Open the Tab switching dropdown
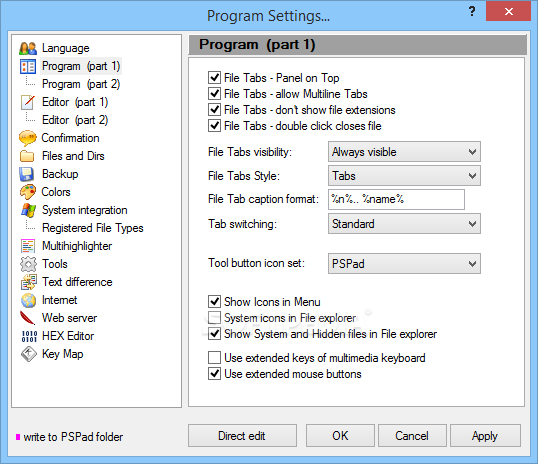This screenshot has height=464, width=538. (404, 224)
